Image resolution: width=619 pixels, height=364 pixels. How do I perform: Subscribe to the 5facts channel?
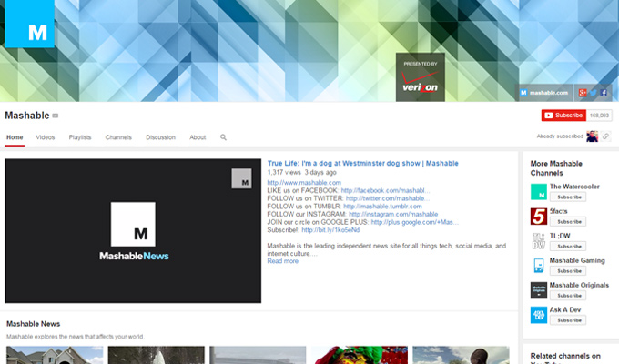(568, 221)
